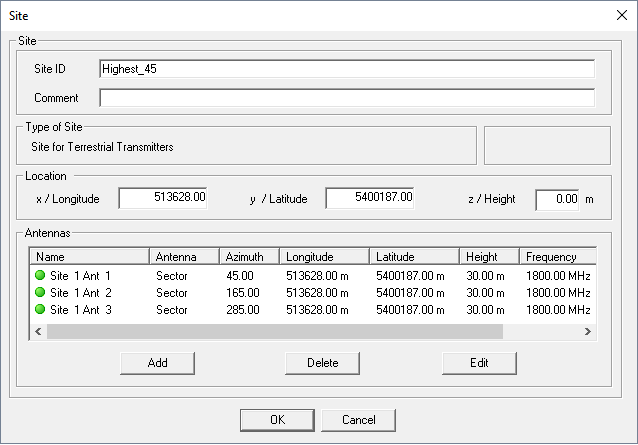The image size is (638, 445).
Task: Click the z / Height field
Action: point(557,199)
